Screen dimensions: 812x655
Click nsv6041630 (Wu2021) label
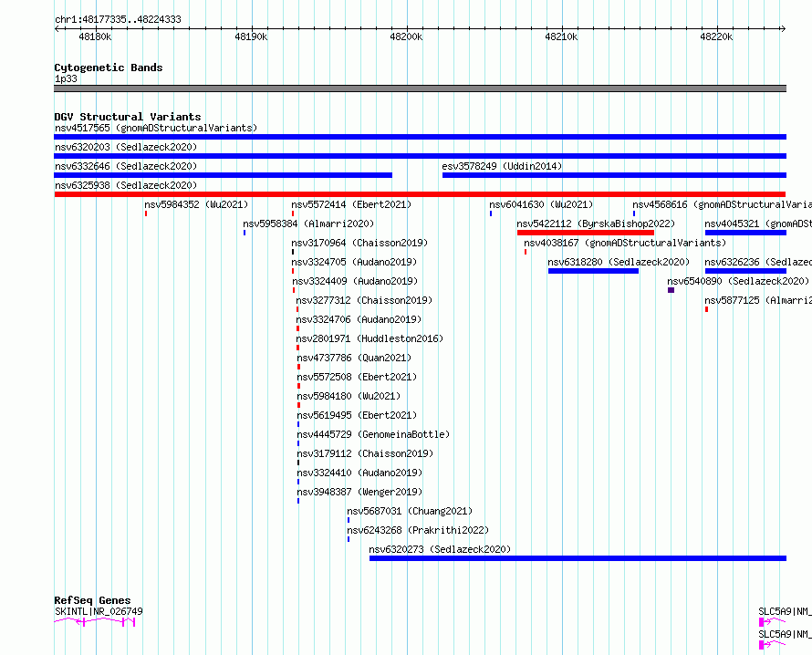click(541, 204)
